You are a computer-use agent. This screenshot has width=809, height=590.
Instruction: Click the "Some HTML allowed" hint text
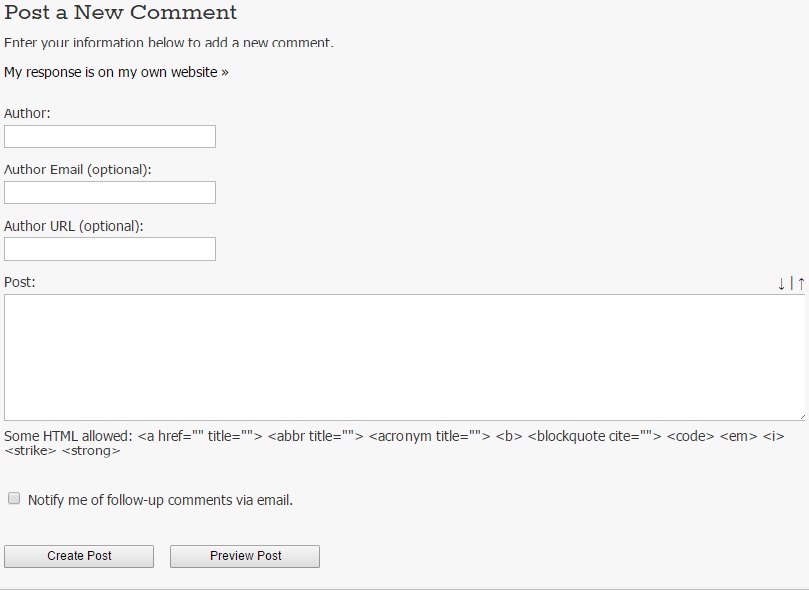coord(68,436)
